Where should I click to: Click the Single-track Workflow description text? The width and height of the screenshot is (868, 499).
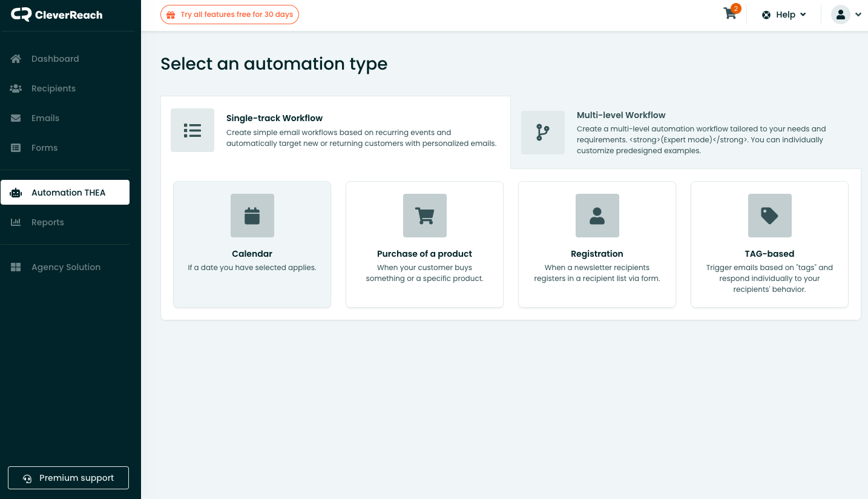pyautogui.click(x=361, y=138)
